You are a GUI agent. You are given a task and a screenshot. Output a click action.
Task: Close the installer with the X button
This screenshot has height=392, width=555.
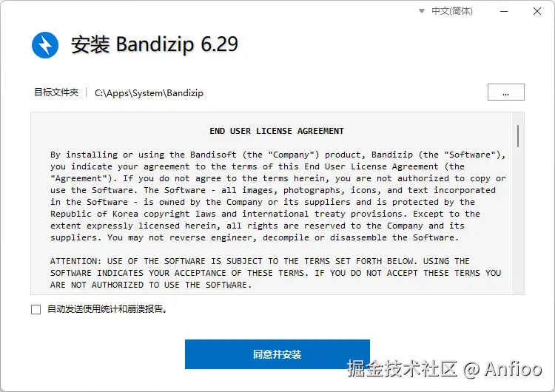click(537, 11)
